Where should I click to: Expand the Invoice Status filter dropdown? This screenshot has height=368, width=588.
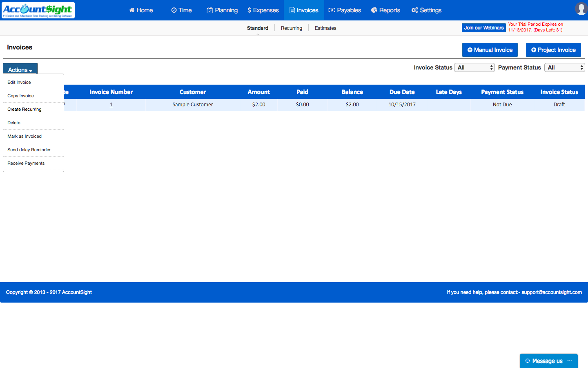click(474, 67)
